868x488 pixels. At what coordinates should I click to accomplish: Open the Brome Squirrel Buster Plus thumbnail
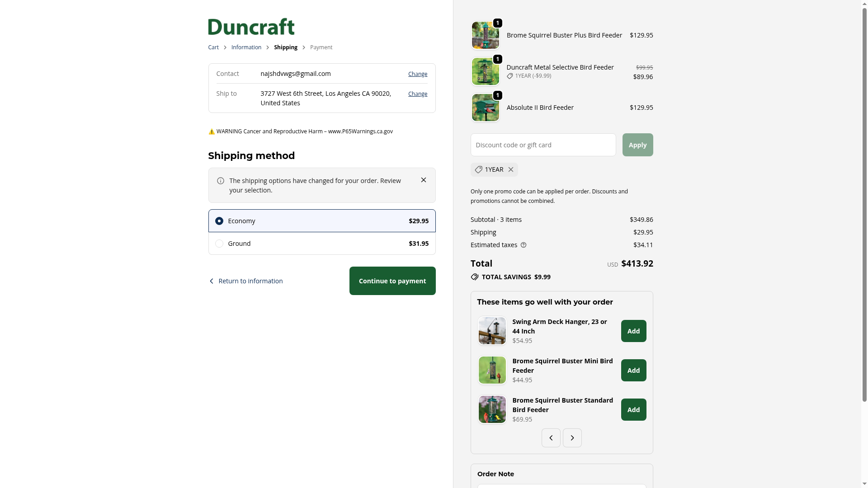coord(486,35)
